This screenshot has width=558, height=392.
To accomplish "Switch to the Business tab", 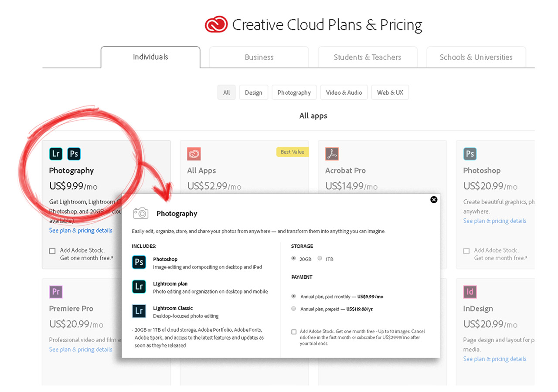I will point(259,57).
